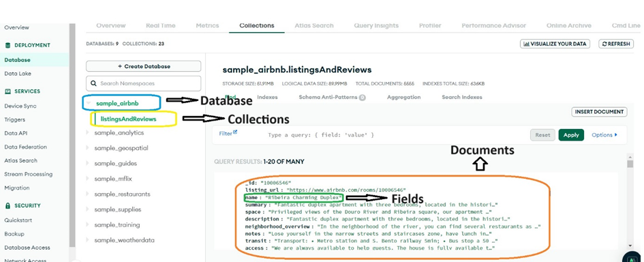
Task: Open Database Access settings
Action: coord(27,248)
